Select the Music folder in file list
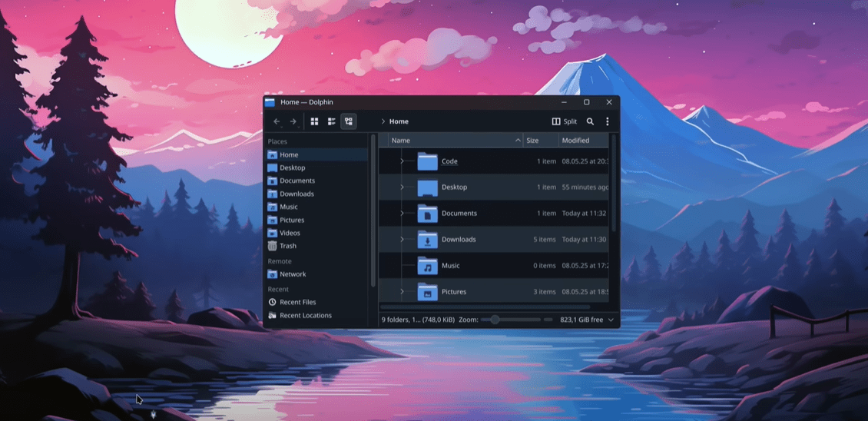This screenshot has width=868, height=421. click(x=450, y=266)
